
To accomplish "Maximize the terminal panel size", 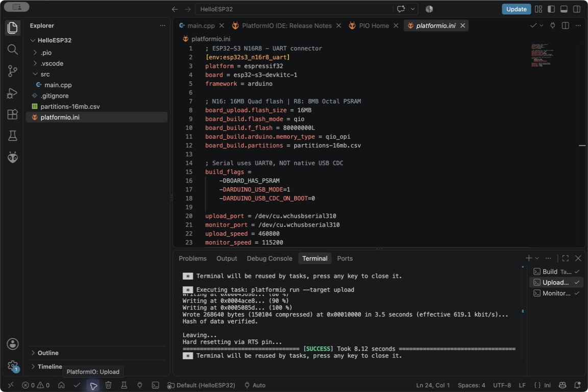I will click(x=566, y=258).
